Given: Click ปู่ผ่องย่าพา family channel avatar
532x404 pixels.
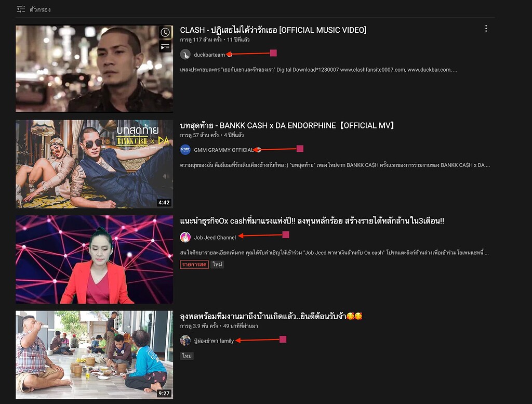Looking at the screenshot, I should pos(185,341).
